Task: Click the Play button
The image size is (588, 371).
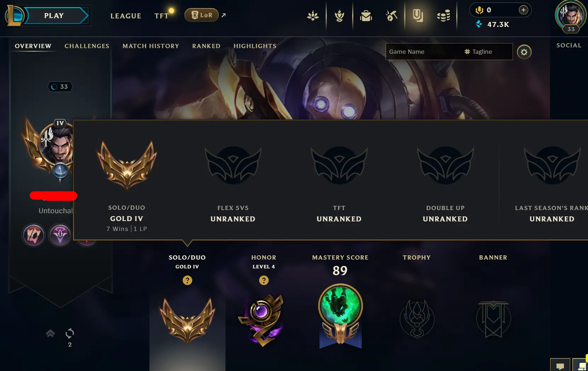Action: (54, 16)
